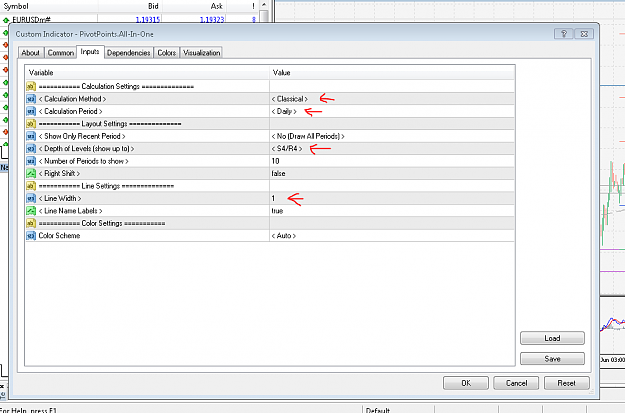The image size is (625, 413).
Task: Click the boolean icon beside Line Name Labels
Action: click(x=31, y=210)
